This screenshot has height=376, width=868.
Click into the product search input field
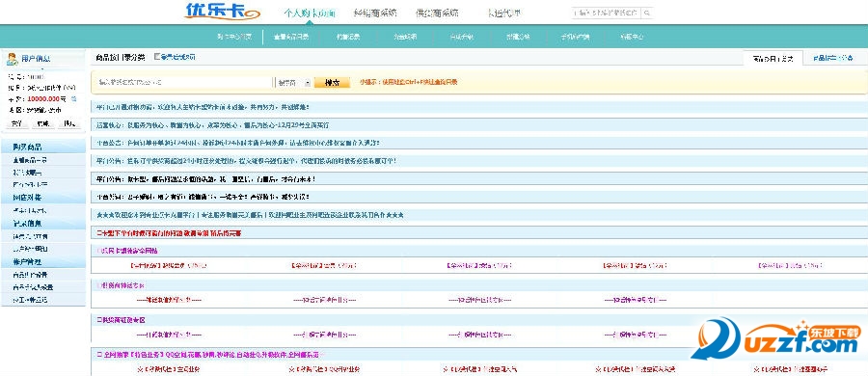[x=184, y=83]
